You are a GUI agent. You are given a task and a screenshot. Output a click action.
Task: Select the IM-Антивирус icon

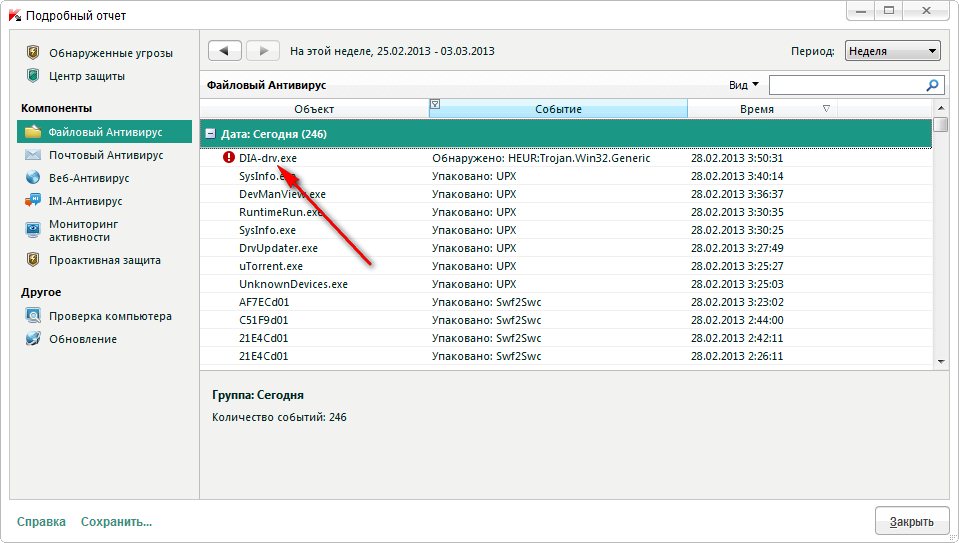tap(33, 201)
